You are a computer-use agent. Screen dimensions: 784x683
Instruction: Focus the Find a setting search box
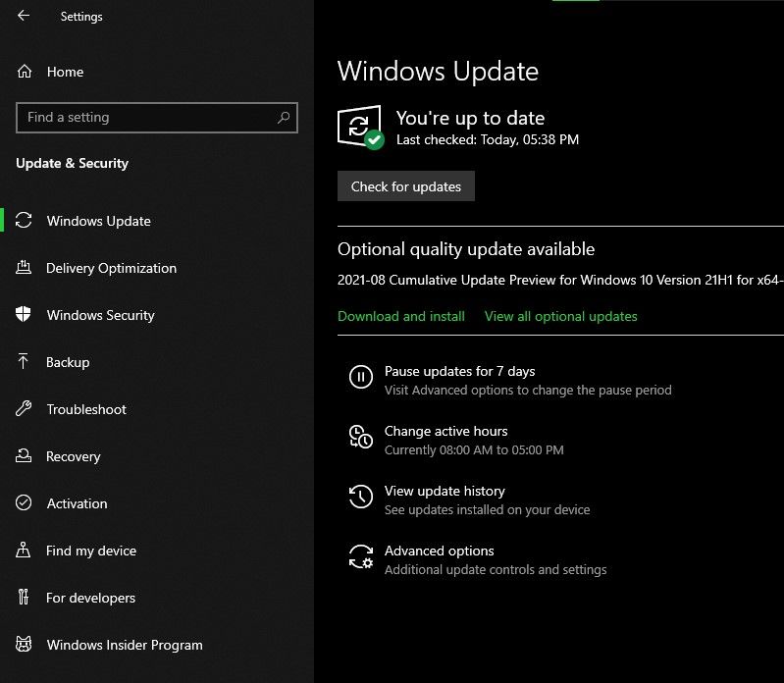[x=156, y=118]
